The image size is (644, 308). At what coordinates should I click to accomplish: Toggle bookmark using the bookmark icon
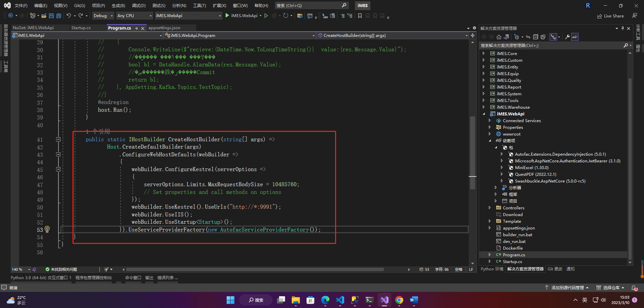point(360,16)
